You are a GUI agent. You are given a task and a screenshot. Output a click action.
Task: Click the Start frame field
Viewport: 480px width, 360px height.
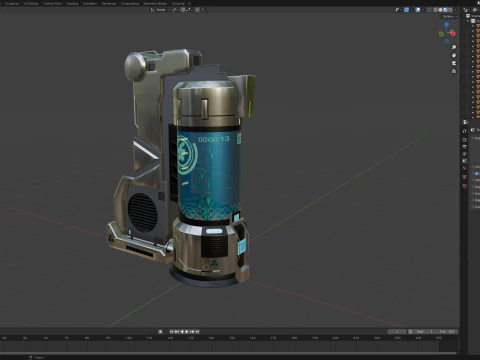425,331
